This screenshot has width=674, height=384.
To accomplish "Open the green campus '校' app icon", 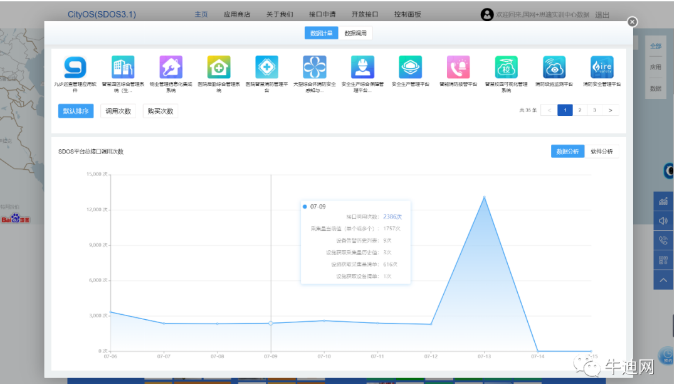I will (x=506, y=67).
